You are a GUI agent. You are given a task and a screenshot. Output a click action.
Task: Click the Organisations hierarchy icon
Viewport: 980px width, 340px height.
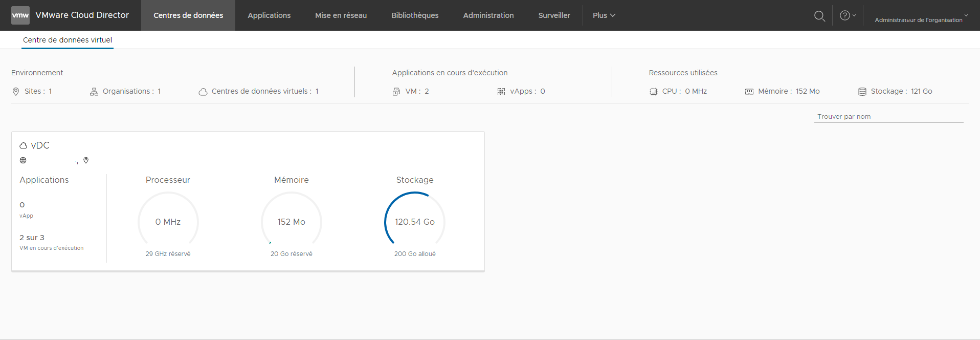pyautogui.click(x=94, y=92)
